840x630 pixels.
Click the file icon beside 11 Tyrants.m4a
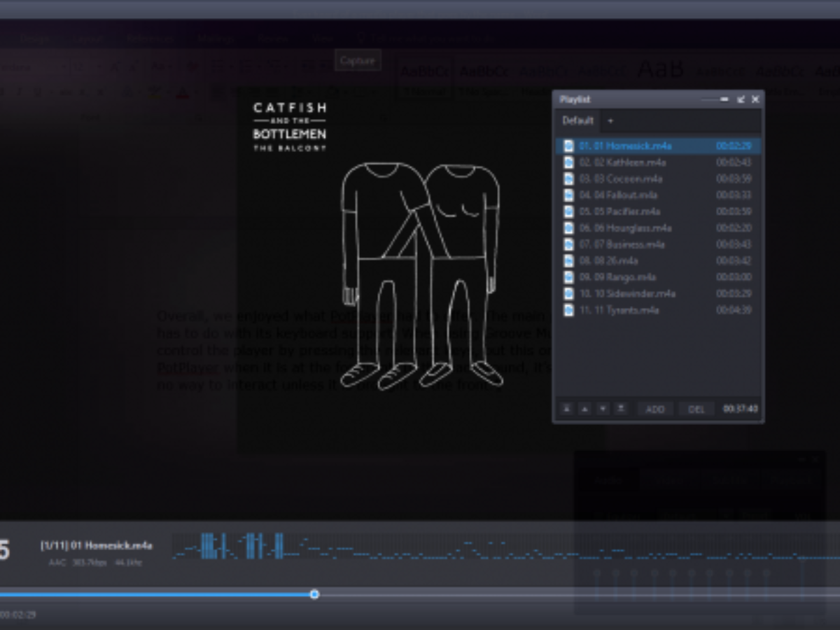click(x=568, y=310)
